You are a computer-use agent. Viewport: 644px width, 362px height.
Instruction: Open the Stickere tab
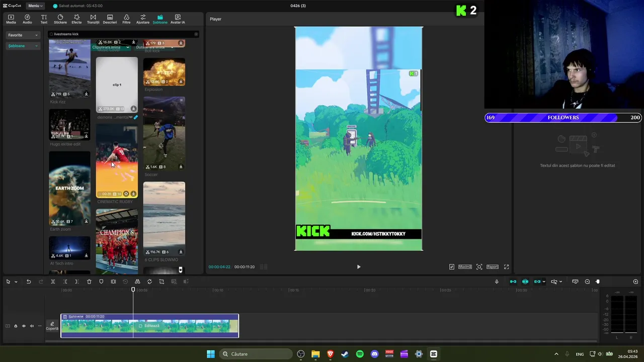pos(60,19)
